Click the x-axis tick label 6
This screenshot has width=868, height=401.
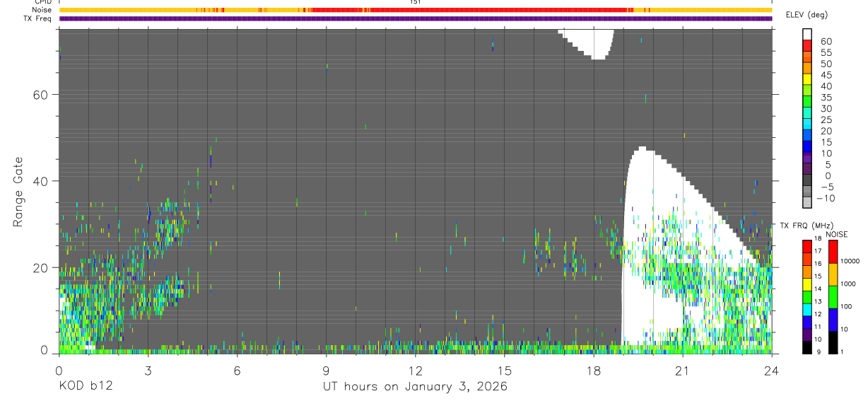[x=237, y=370]
